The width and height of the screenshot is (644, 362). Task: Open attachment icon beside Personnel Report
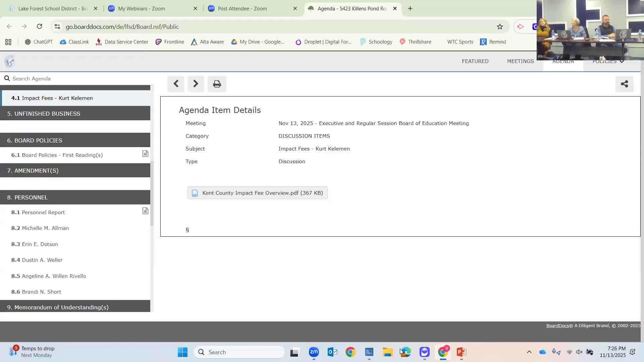click(x=145, y=211)
